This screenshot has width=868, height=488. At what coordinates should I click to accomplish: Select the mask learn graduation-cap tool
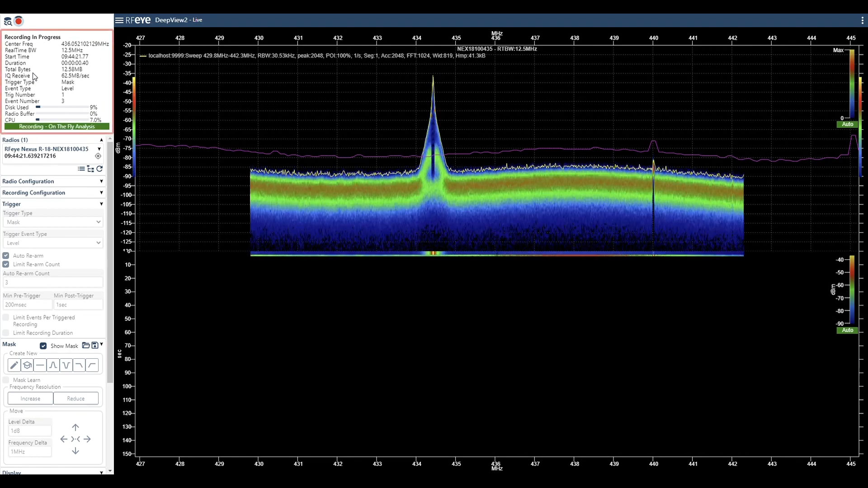click(x=27, y=365)
